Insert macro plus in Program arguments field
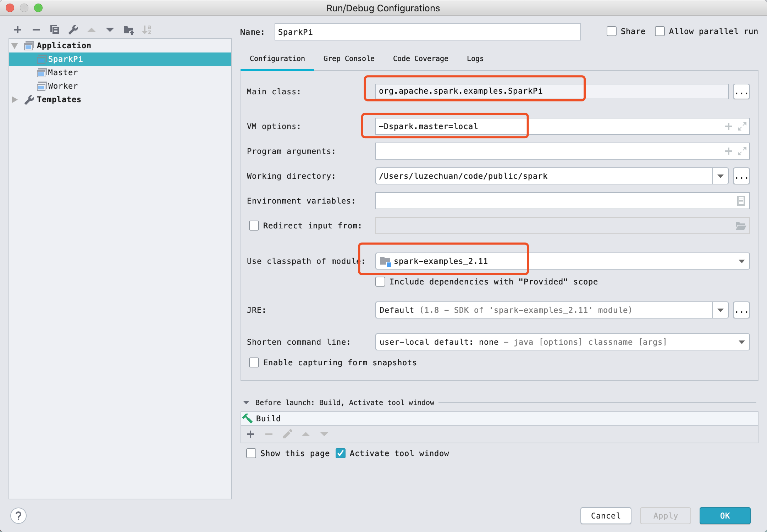767x532 pixels. click(x=728, y=151)
